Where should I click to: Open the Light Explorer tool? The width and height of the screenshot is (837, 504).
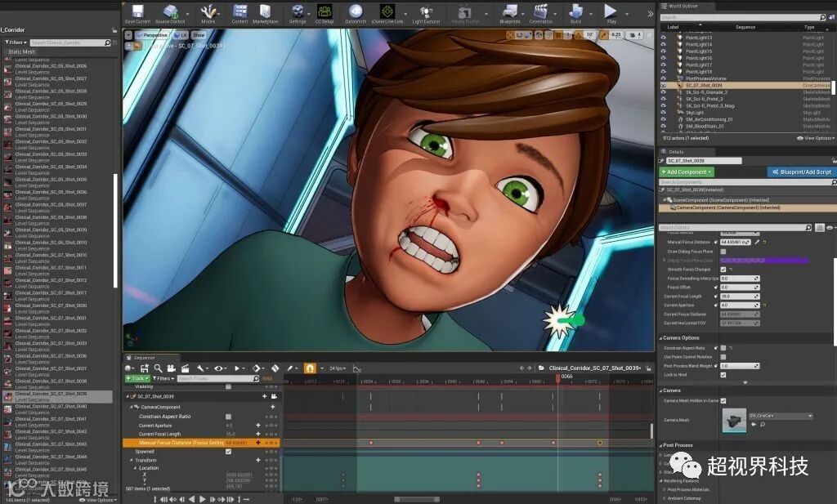(425, 12)
